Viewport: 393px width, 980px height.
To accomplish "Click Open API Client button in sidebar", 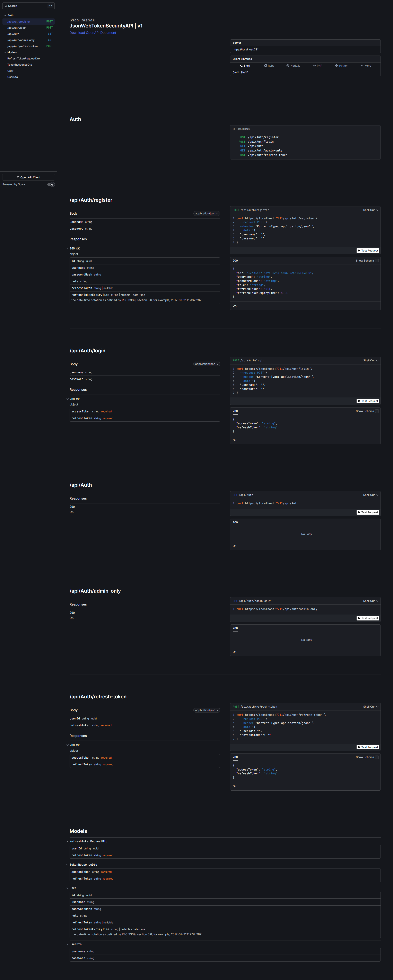I will pos(28,177).
